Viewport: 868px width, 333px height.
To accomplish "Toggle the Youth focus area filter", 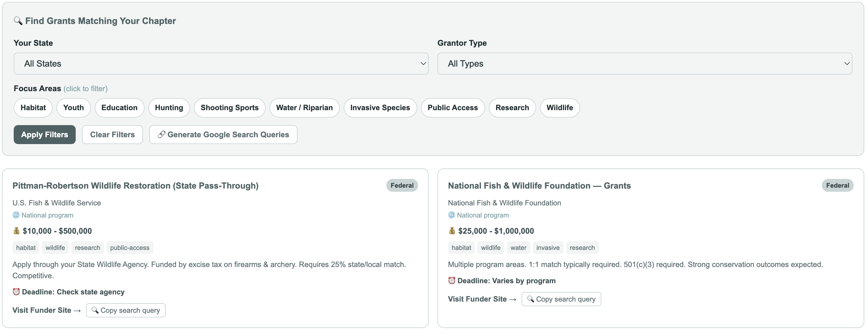I will point(74,108).
